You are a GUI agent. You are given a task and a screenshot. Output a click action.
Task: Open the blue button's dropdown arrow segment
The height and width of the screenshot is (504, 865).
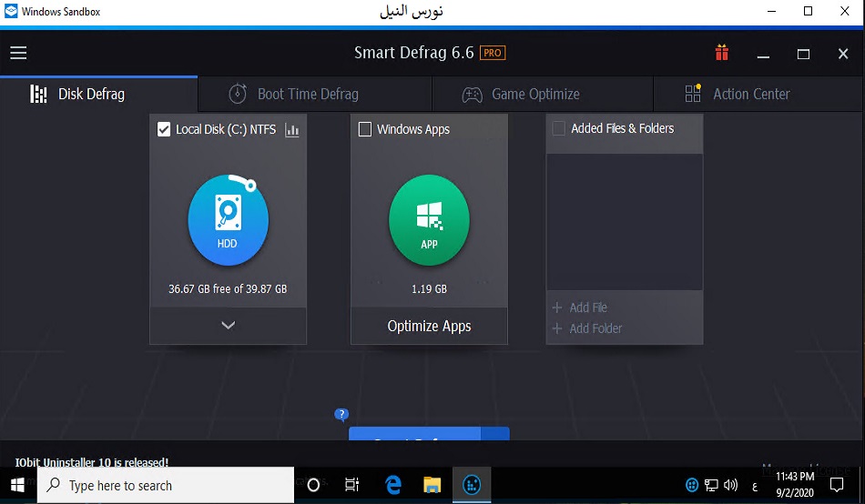click(495, 433)
